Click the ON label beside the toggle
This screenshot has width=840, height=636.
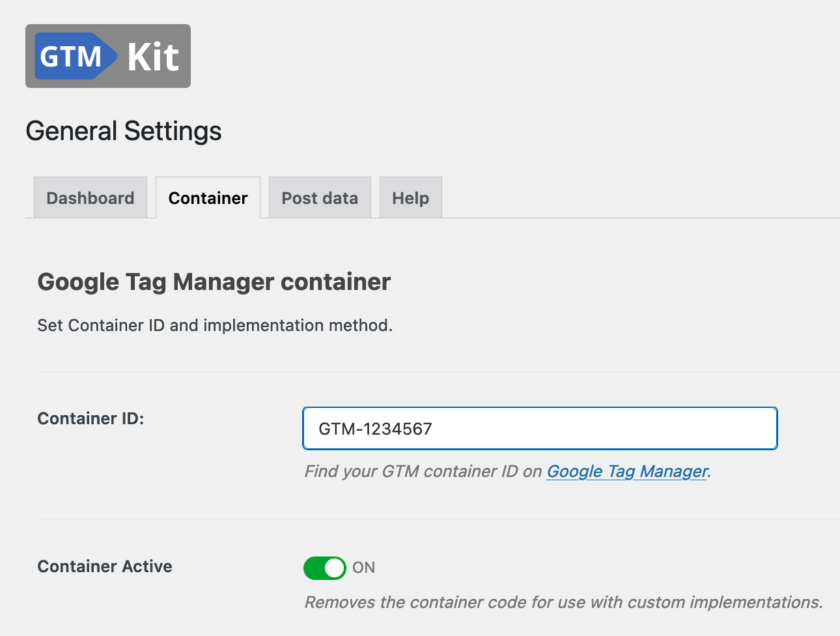tap(364, 568)
